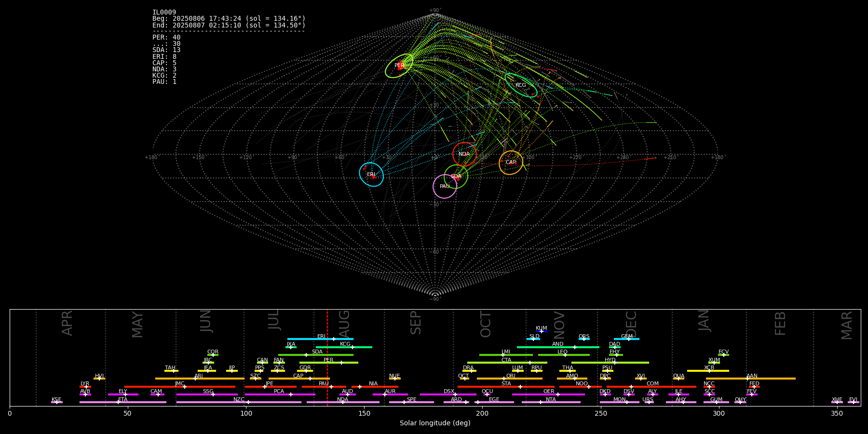
Task: Click the PAU: 1 count in the legend
Action: [x=164, y=82]
